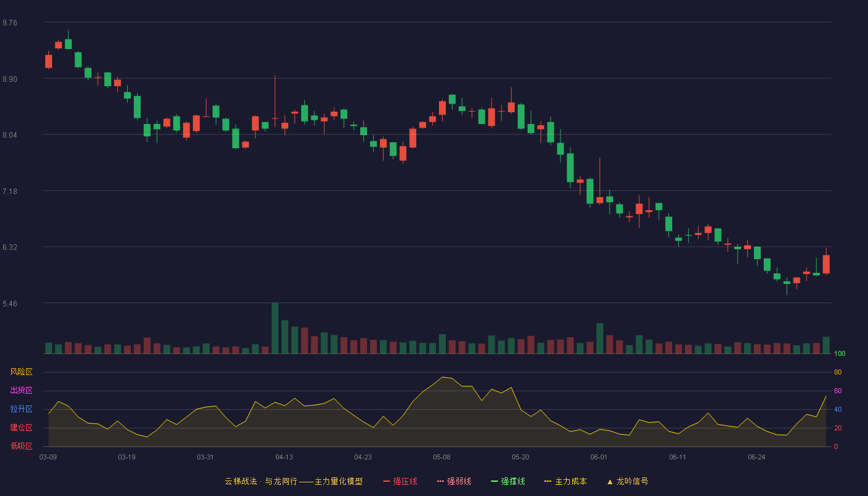
Task: Click the blue 40 indicator axis value
Action: point(838,409)
